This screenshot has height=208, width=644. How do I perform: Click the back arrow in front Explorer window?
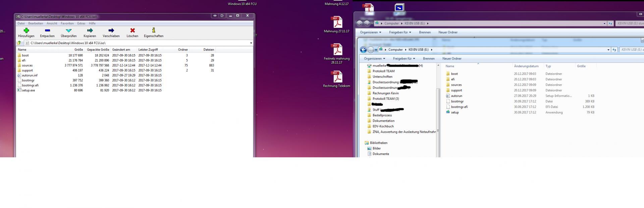tap(363, 50)
